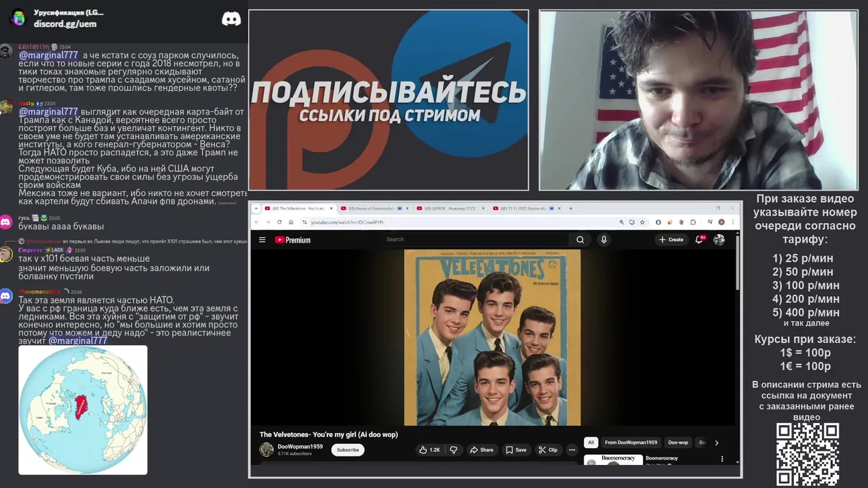
Task: Open more actions under the video
Action: (x=572, y=449)
